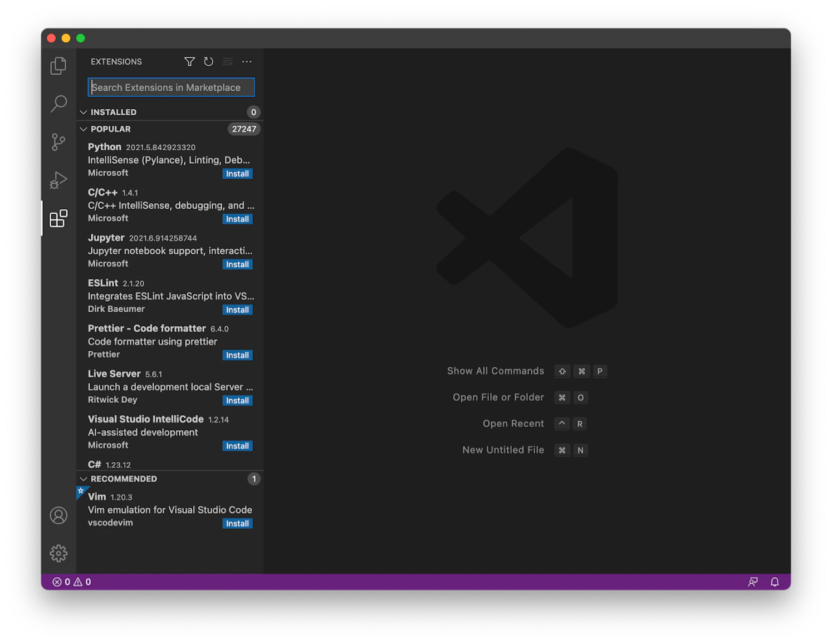Minimize the window with yellow button

[x=66, y=38]
